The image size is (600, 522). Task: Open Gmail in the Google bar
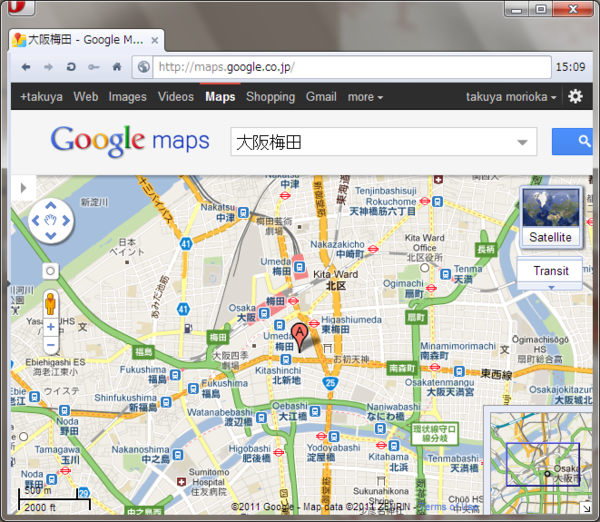coord(321,97)
